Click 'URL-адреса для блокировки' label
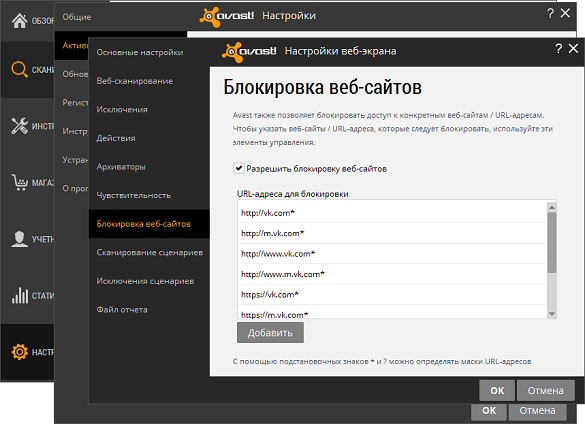This screenshot has height=424, width=585. click(x=293, y=194)
